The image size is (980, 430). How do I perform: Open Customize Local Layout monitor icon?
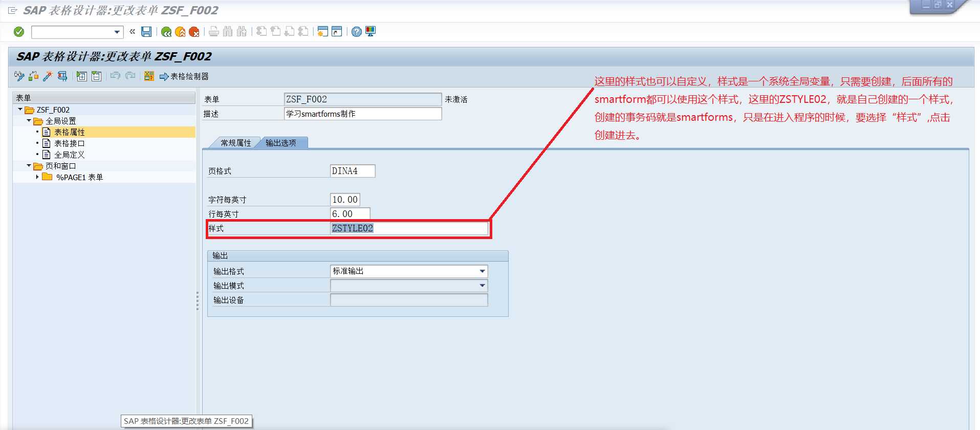pyautogui.click(x=371, y=32)
